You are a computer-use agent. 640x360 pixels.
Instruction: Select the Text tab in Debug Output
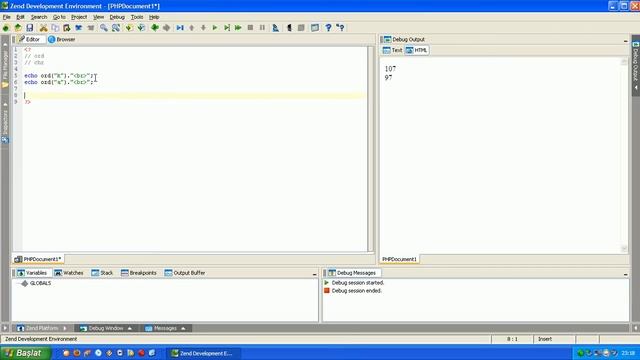point(392,50)
